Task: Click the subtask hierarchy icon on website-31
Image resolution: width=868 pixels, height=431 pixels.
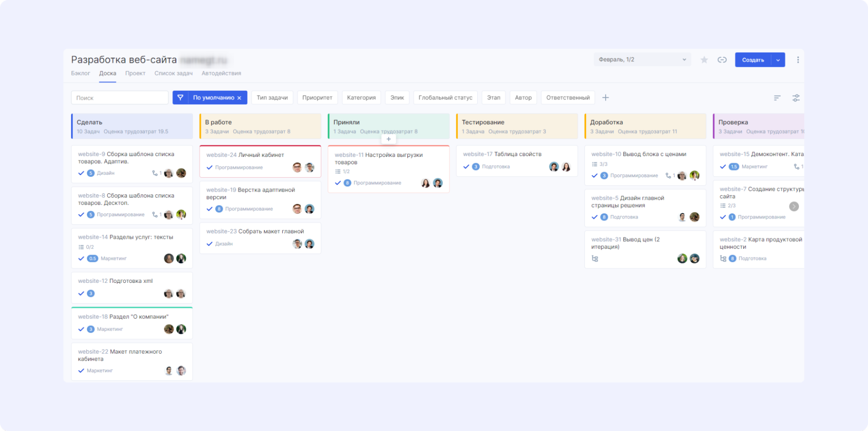Action: pyautogui.click(x=595, y=259)
